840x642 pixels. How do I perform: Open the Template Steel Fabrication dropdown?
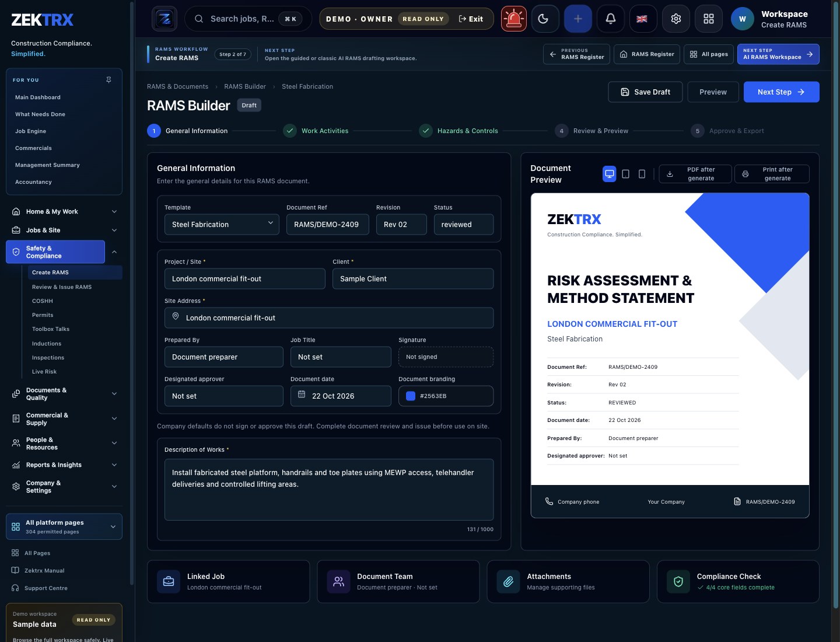coord(222,224)
